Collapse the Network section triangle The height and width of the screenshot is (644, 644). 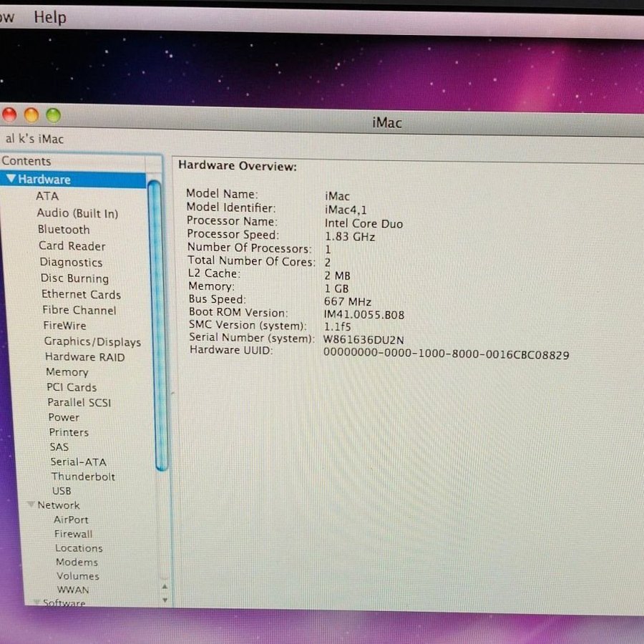31,505
